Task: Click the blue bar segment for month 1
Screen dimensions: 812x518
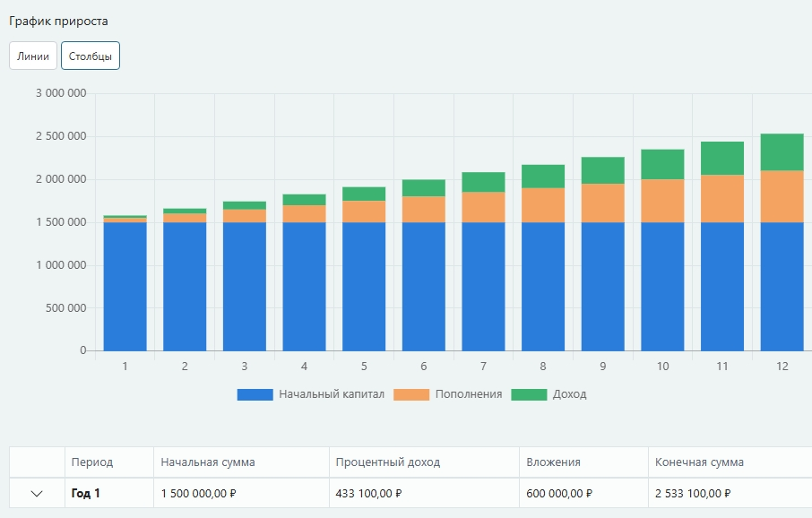Action: (x=125, y=287)
